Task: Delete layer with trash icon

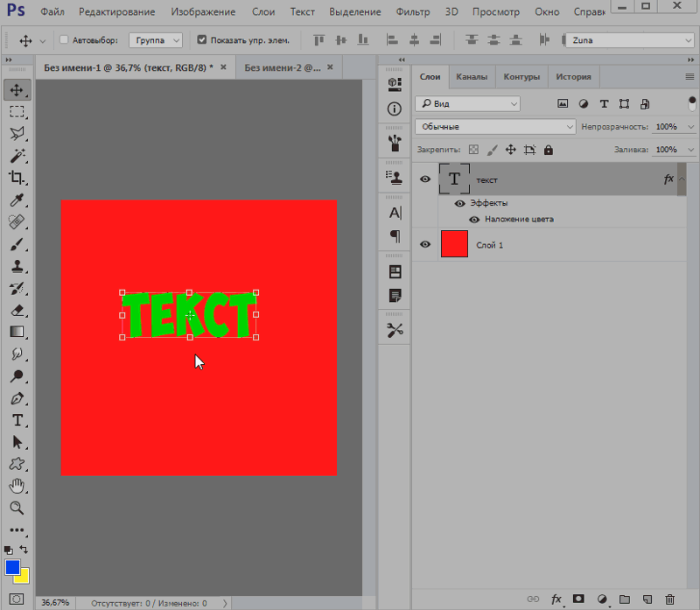Action: (669, 599)
